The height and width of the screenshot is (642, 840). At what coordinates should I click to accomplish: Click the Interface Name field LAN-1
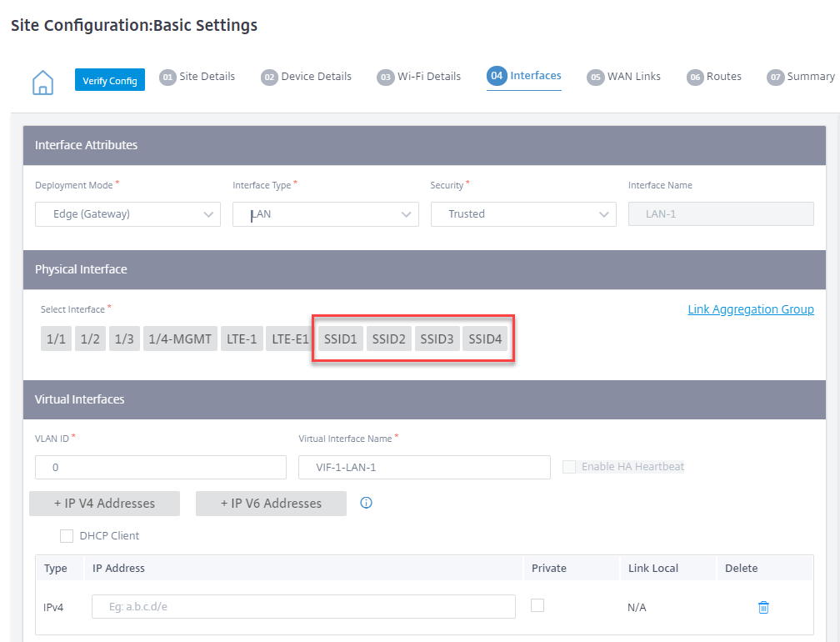click(721, 214)
